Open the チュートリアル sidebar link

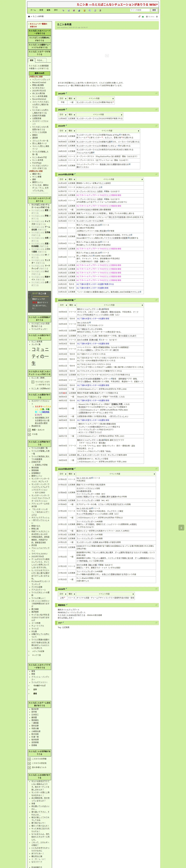(x=38, y=626)
